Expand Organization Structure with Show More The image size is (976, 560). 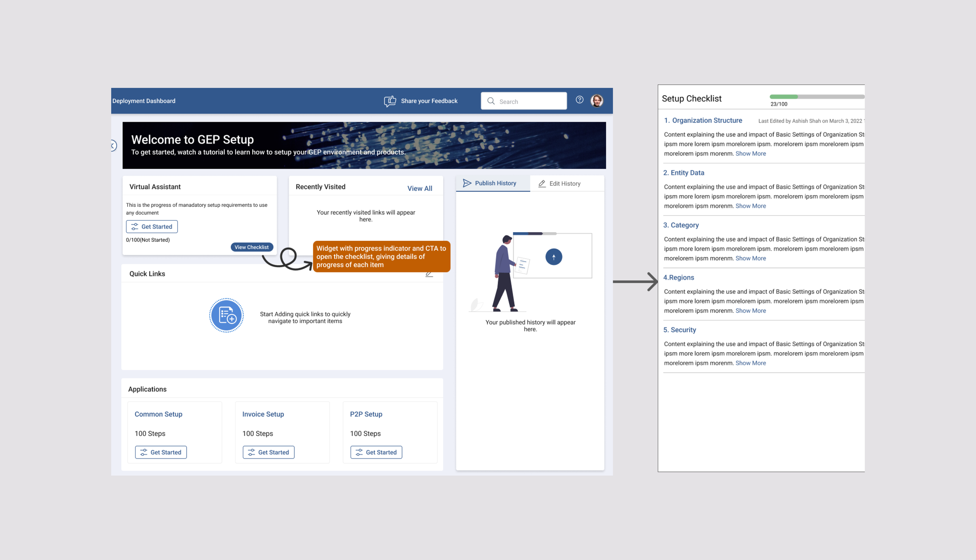pos(750,154)
